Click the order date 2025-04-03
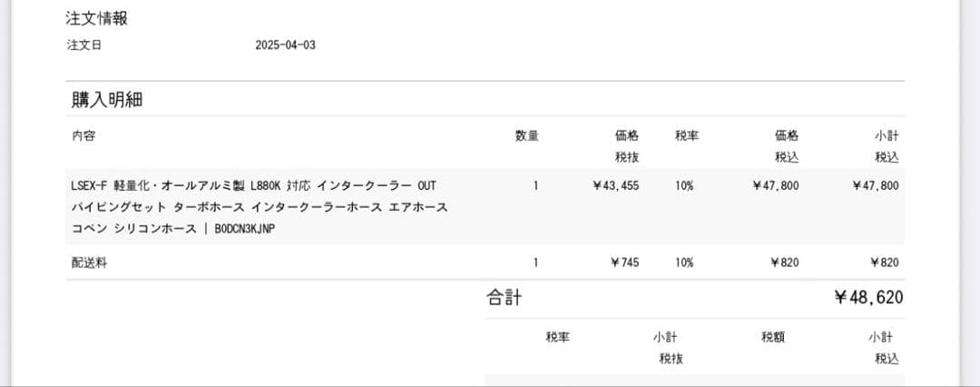Image resolution: width=980 pixels, height=387 pixels. 286,45
